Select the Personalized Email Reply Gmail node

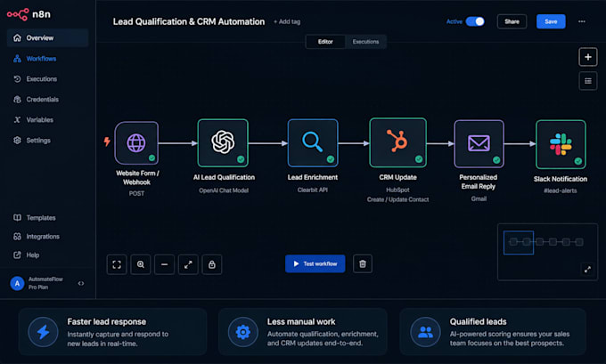tap(479, 143)
